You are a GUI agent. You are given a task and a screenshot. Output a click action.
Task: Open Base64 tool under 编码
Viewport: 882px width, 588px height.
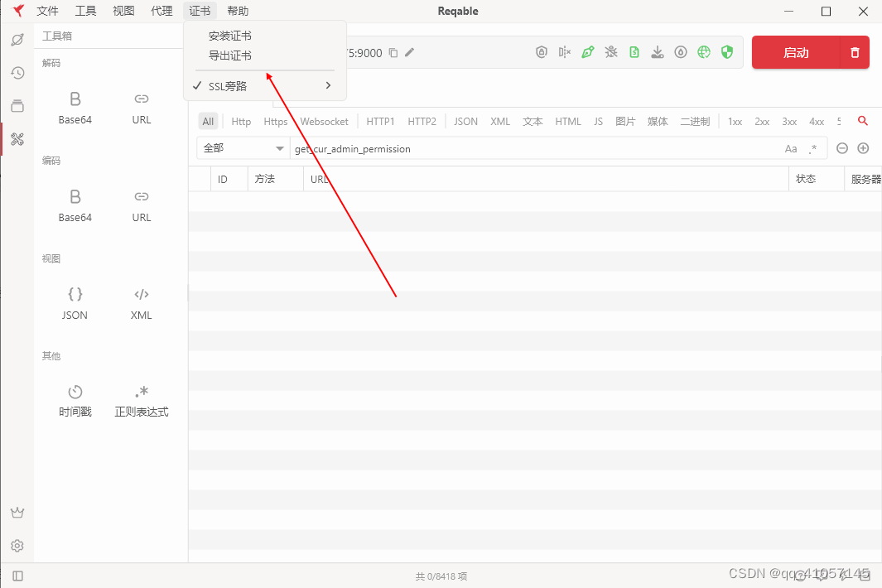tap(75, 206)
